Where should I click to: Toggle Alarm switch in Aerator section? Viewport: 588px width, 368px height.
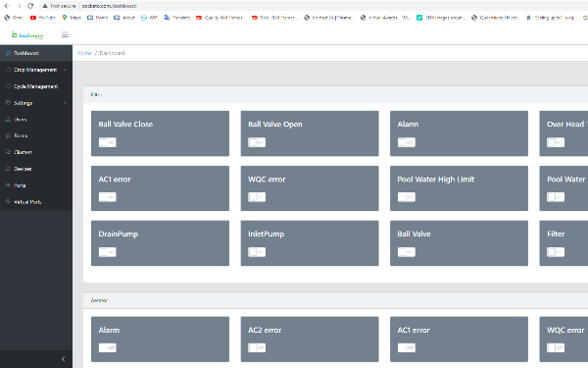point(107,347)
